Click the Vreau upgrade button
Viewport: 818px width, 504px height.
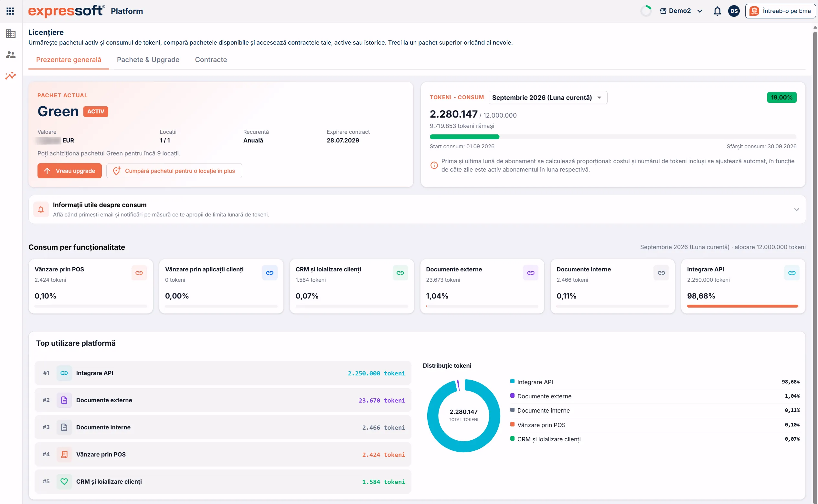69,171
